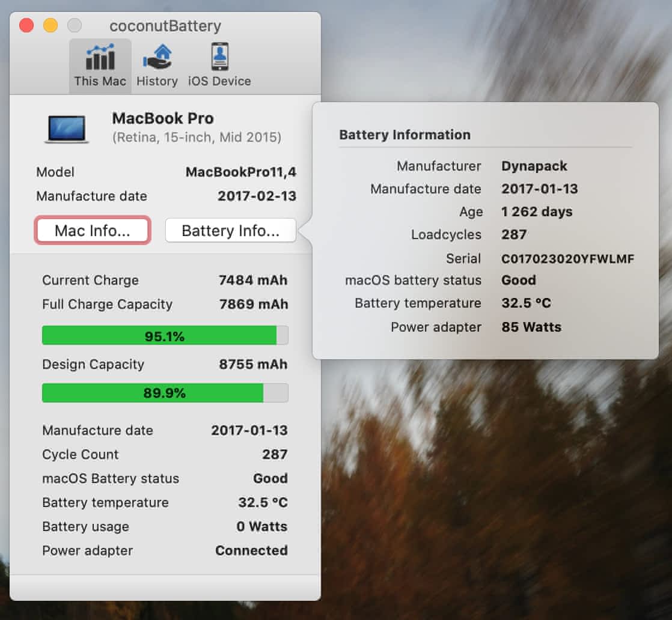Click main window macOS Battery status label
Image resolution: width=672 pixels, height=620 pixels.
111,478
